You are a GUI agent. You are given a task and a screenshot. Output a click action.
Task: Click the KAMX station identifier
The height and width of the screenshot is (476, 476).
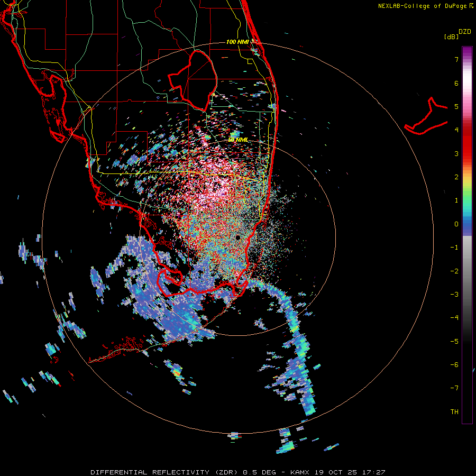point(300,472)
